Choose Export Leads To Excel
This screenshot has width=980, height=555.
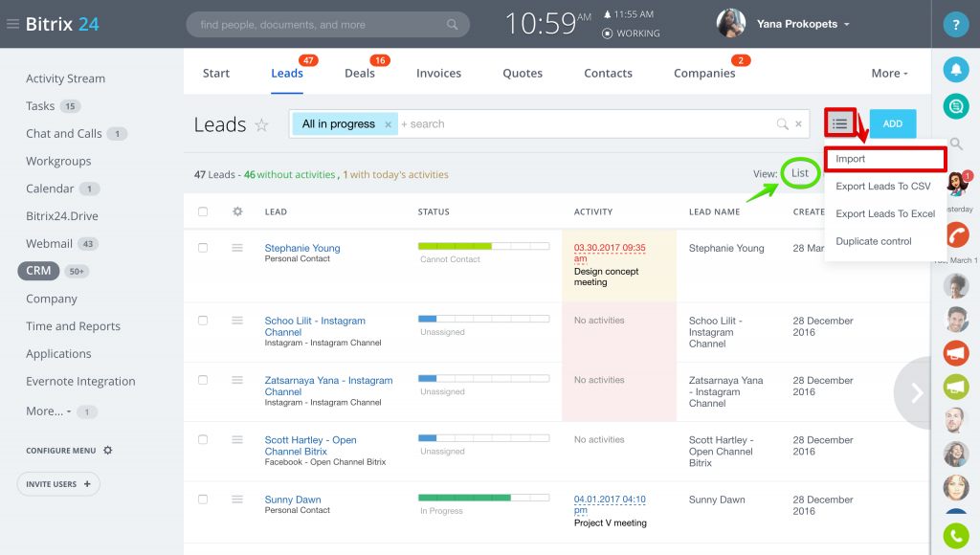885,213
